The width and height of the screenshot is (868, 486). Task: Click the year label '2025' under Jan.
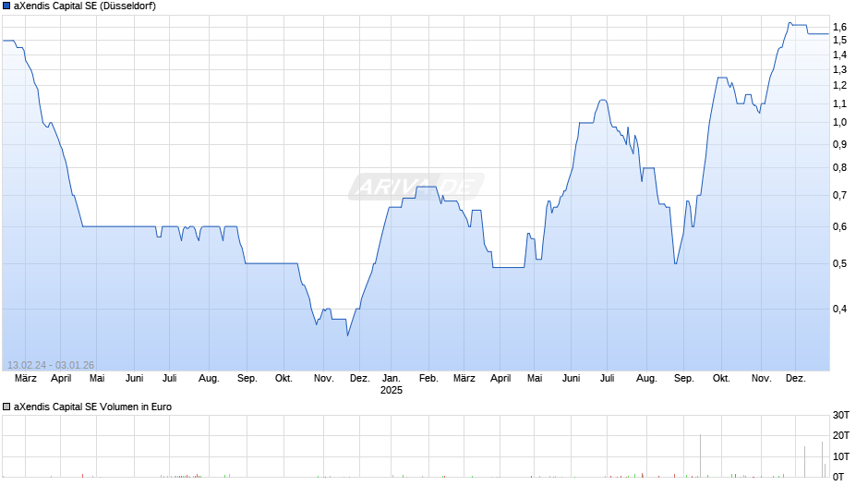click(392, 390)
